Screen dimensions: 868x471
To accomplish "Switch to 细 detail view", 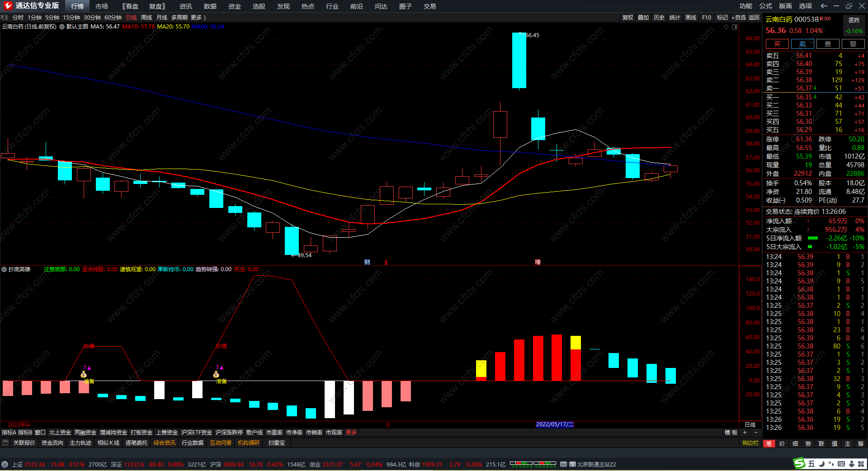I will point(795,443).
